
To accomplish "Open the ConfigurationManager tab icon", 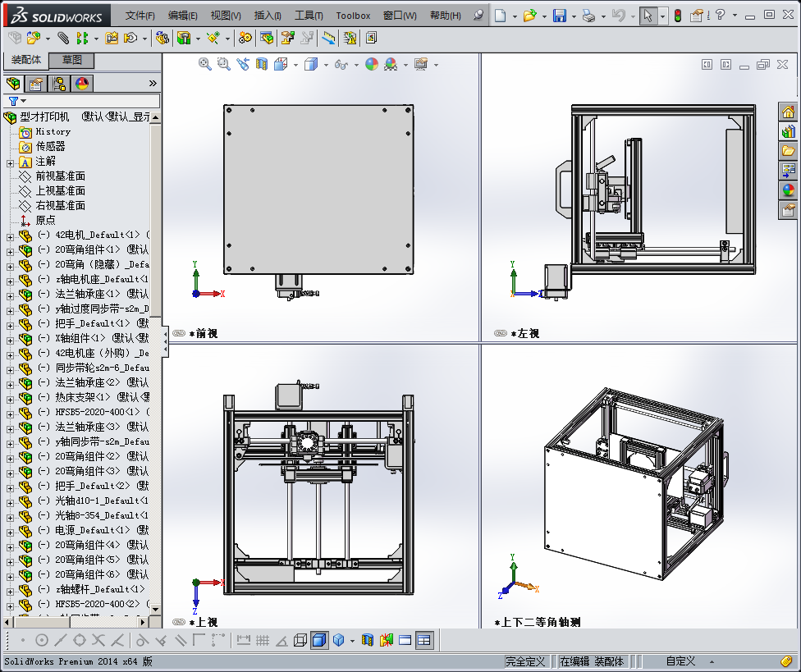I will [59, 83].
